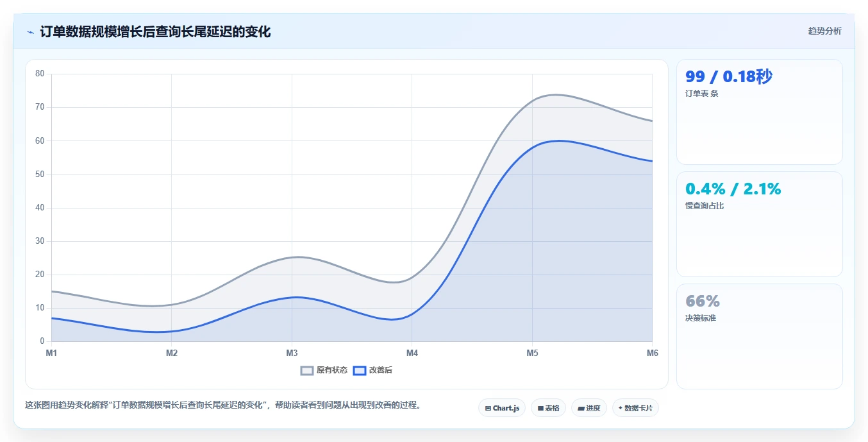
Task: Click the M2 x-axis label
Action: 172,353
